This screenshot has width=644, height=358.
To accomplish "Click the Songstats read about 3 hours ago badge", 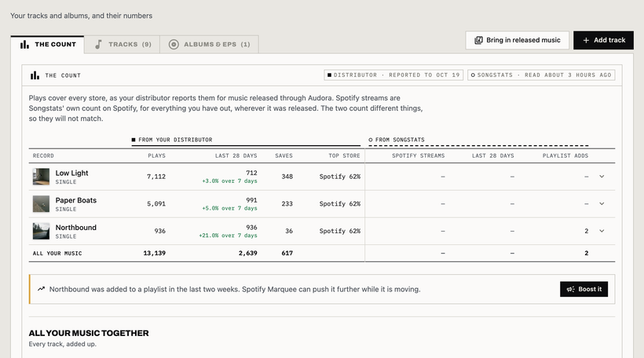I will point(541,75).
